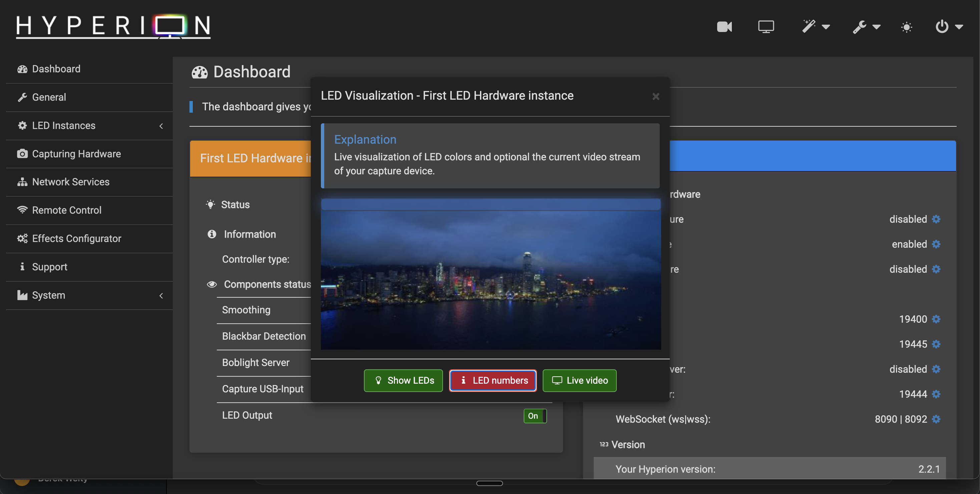Click gear next to first disabled entry
Screen dimensions: 980x494
936,219
